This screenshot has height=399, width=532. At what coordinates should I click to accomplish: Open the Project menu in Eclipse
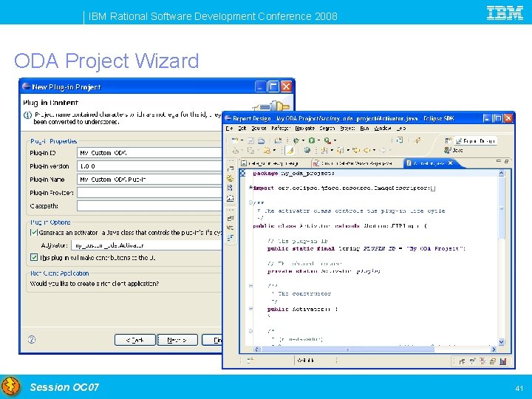(347, 129)
